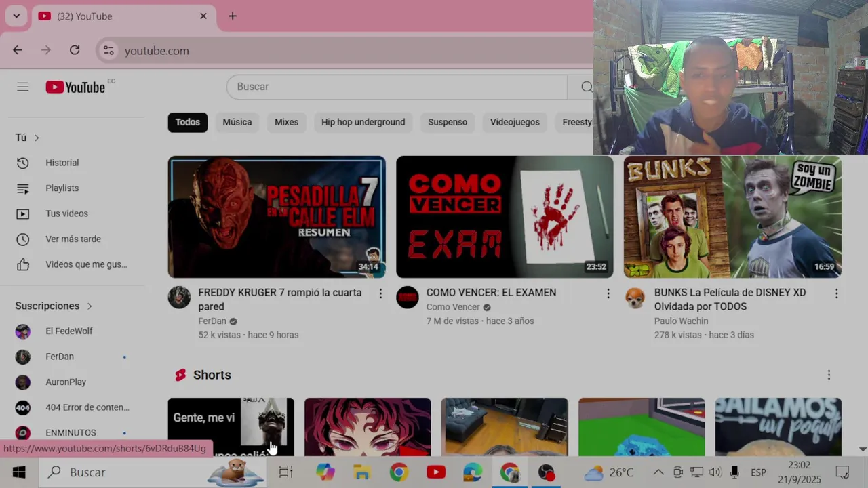The width and height of the screenshot is (868, 488).
Task: Open Shorts section more options menu
Action: (x=829, y=375)
